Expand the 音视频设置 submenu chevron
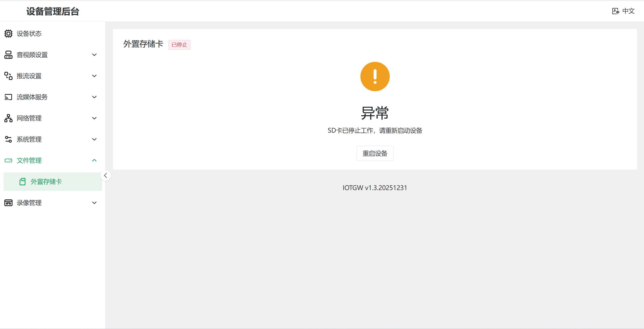Image resolution: width=644 pixels, height=329 pixels. click(x=94, y=55)
